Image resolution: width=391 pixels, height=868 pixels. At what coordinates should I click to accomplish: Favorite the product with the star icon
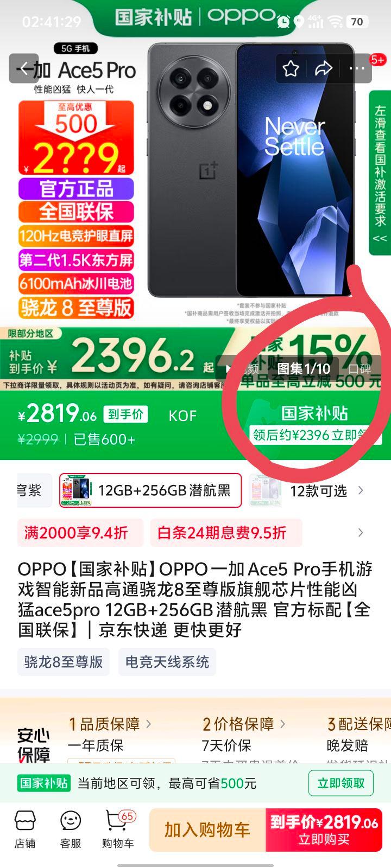(x=291, y=68)
